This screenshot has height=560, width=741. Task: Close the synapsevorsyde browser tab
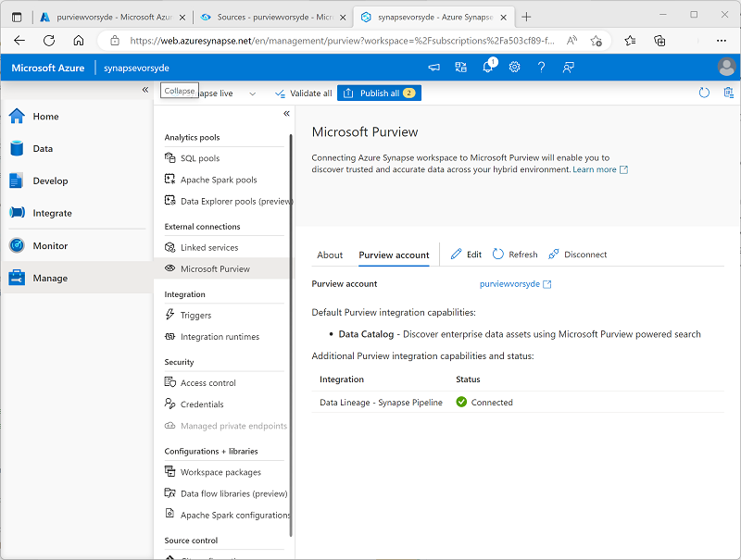(x=503, y=18)
